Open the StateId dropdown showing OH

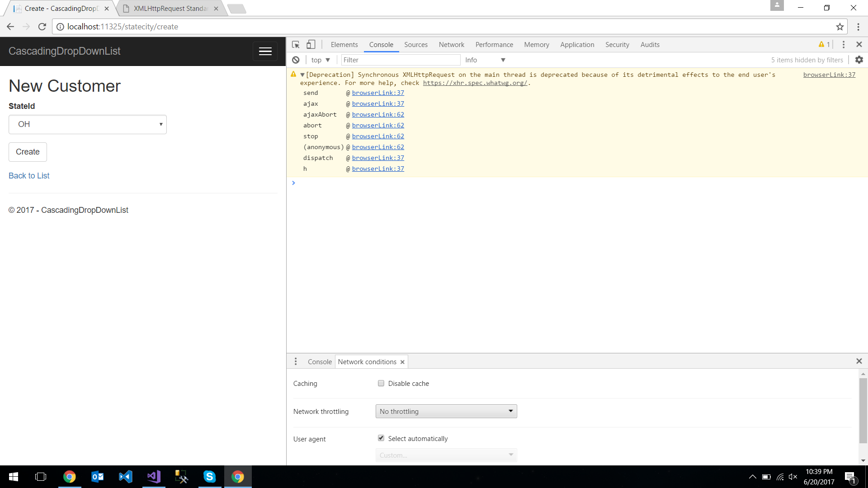coord(88,124)
